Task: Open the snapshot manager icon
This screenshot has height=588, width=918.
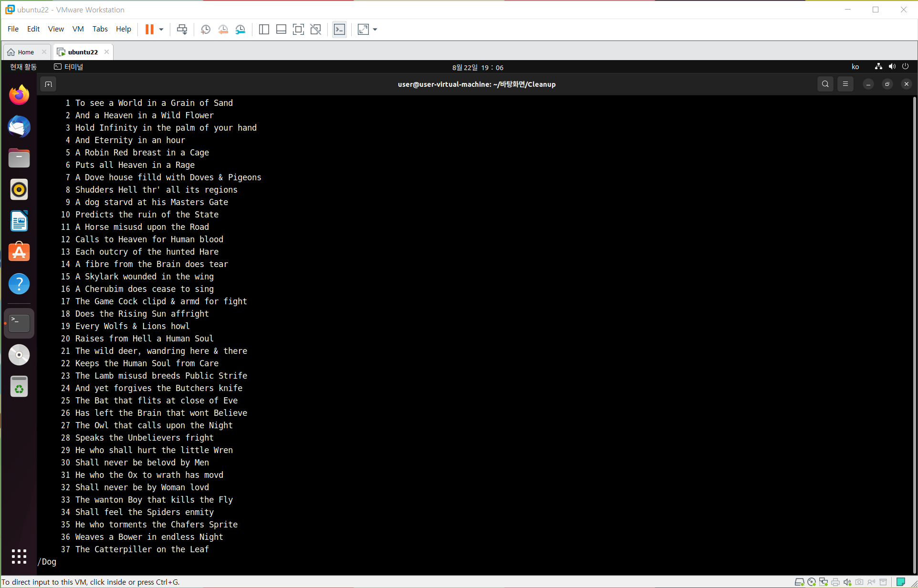Action: tap(240, 30)
